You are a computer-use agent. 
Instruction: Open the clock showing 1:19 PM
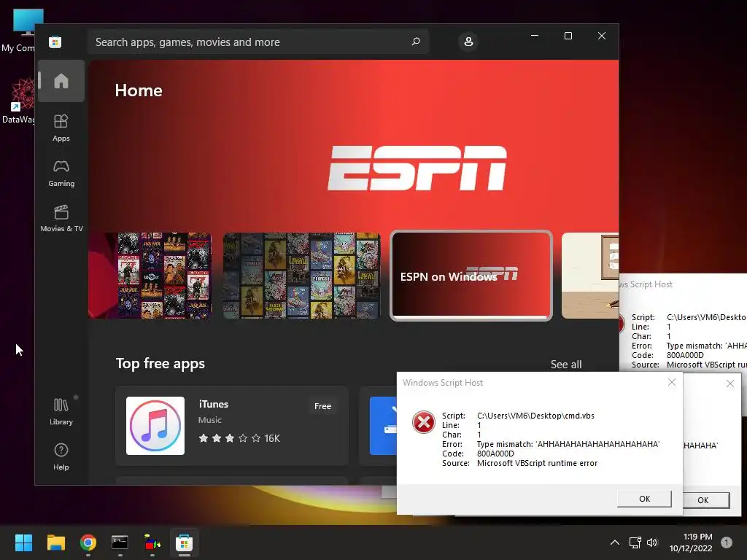[x=691, y=542]
